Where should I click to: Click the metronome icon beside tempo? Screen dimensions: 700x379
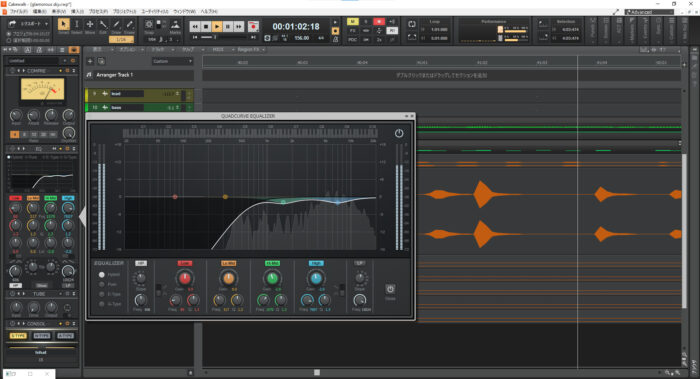335,39
